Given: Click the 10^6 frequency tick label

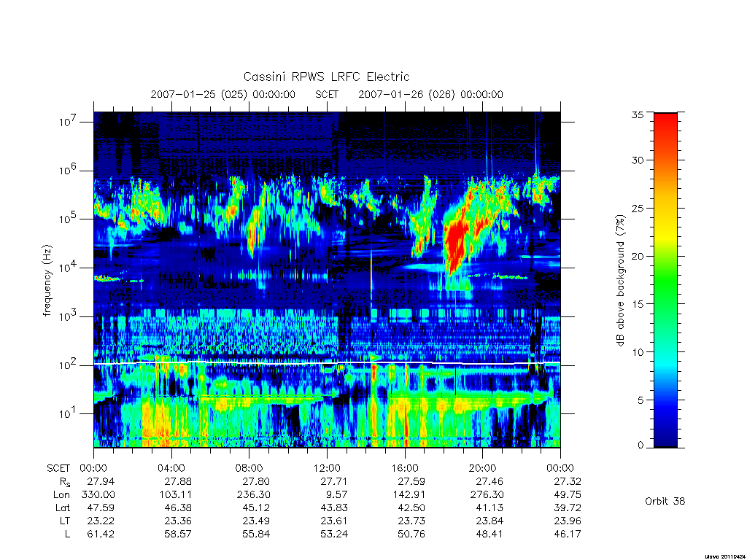Looking at the screenshot, I should click(x=68, y=170).
